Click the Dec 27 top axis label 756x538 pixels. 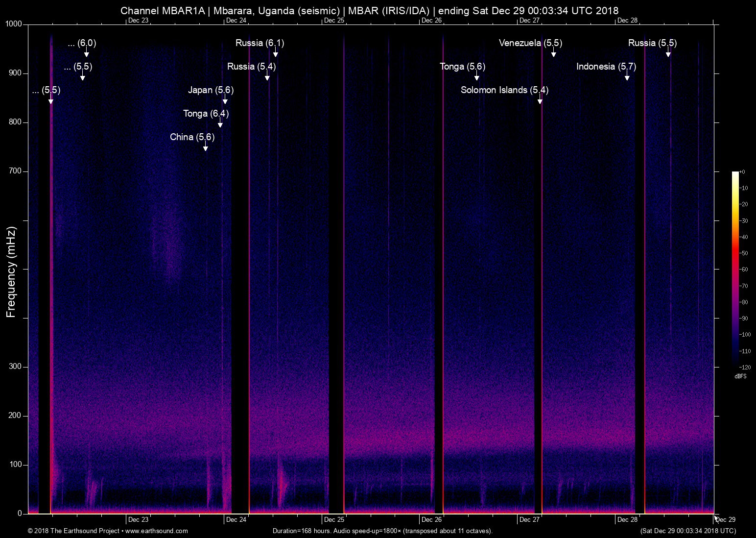(x=529, y=20)
